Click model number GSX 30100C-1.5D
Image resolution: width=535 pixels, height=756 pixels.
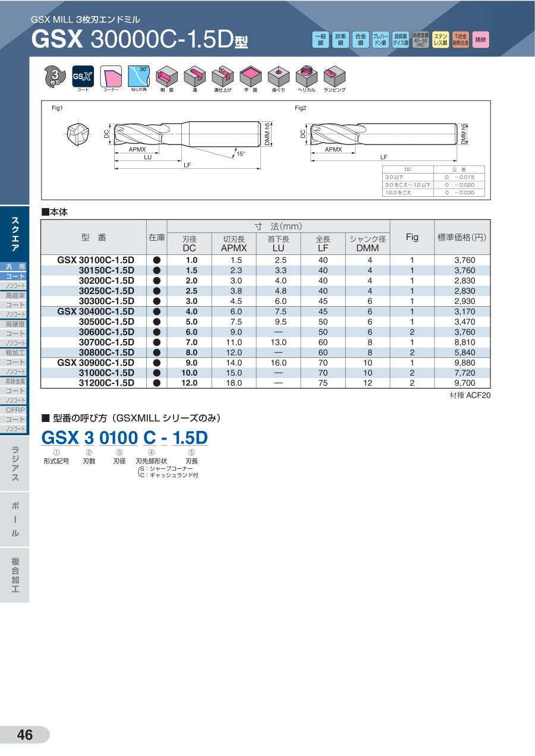coord(96,260)
